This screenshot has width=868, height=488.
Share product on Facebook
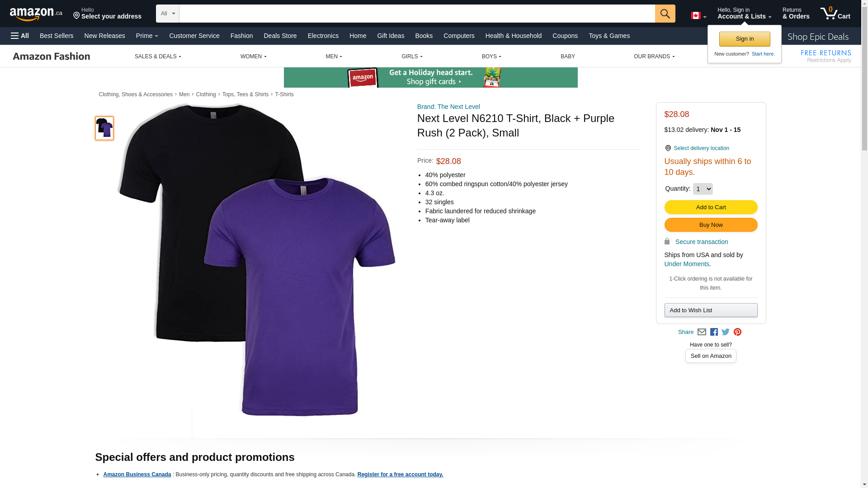(x=714, y=332)
